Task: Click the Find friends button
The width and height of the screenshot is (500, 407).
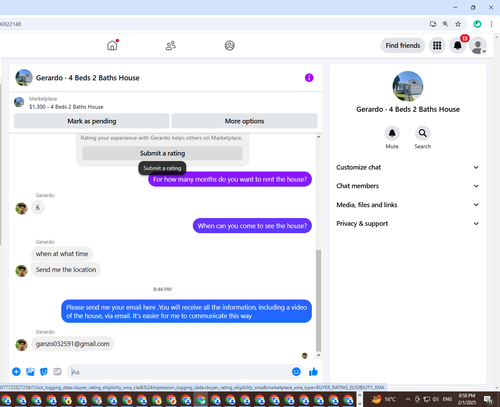Action: (x=403, y=45)
